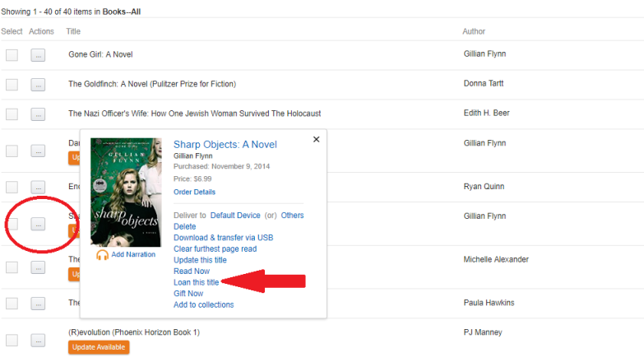Click the Add Narration headphones link
The image size is (644, 362).
coord(126,255)
